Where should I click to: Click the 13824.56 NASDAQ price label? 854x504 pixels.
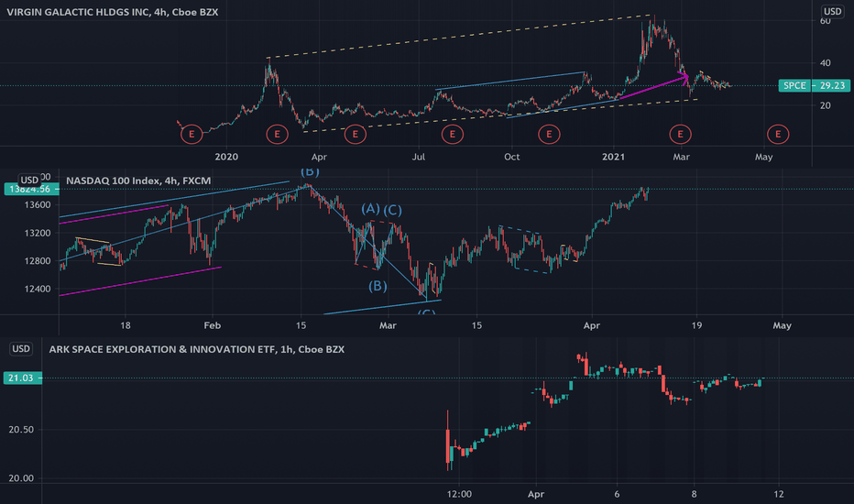coord(30,189)
